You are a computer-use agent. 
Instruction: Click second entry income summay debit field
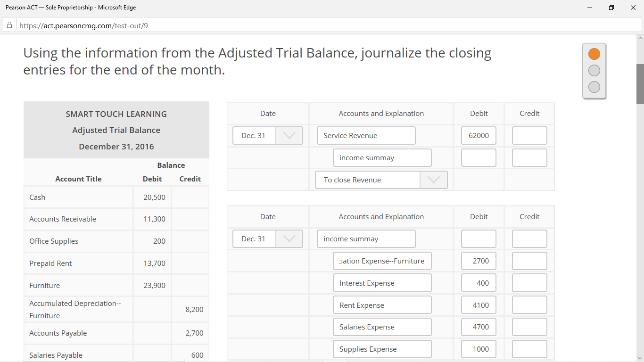point(479,239)
